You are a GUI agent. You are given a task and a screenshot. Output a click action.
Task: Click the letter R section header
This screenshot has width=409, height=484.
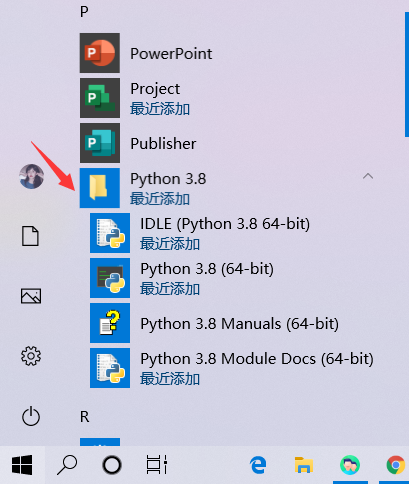(x=85, y=417)
